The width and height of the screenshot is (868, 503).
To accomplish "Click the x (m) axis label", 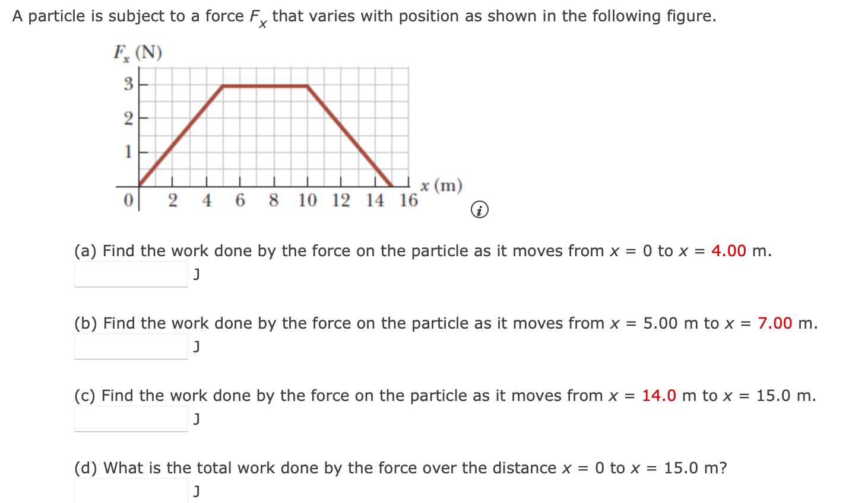I will pyautogui.click(x=442, y=186).
